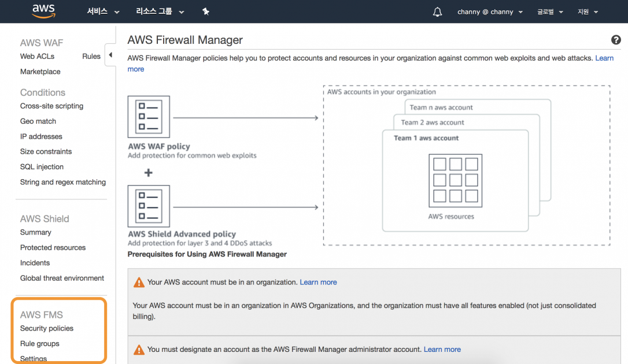The image size is (628, 364).
Task: Click the warning triangle beside administrator account notice
Action: pos(139,349)
